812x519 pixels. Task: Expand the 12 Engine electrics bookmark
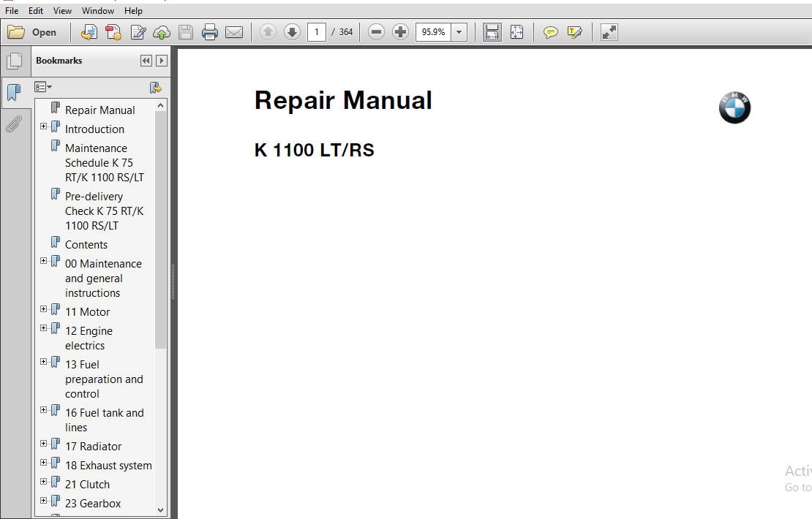coord(43,328)
